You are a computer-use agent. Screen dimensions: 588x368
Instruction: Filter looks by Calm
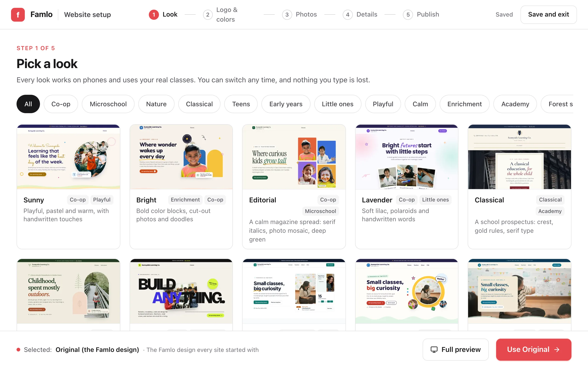click(420, 104)
